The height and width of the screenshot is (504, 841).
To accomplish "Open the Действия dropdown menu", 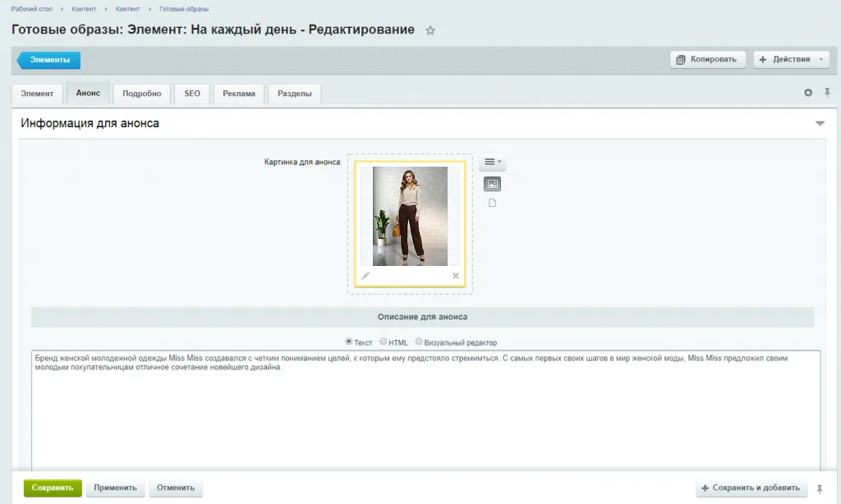I will pyautogui.click(x=791, y=59).
